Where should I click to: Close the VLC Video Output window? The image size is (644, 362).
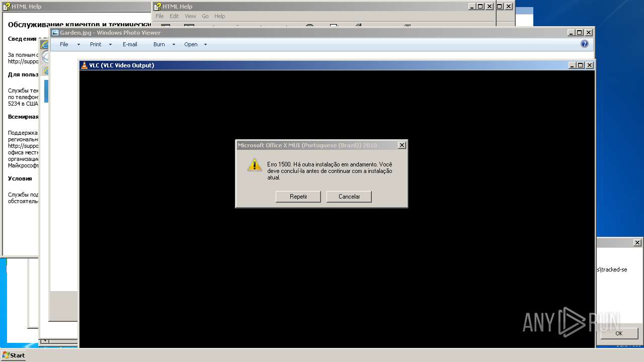pos(589,65)
